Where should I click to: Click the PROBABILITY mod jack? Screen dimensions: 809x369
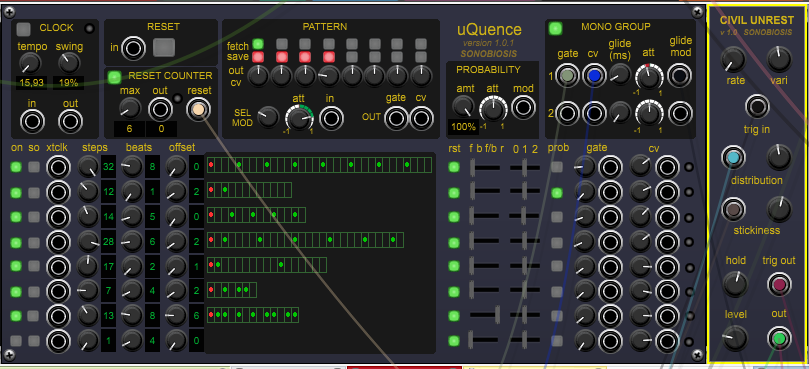point(523,107)
